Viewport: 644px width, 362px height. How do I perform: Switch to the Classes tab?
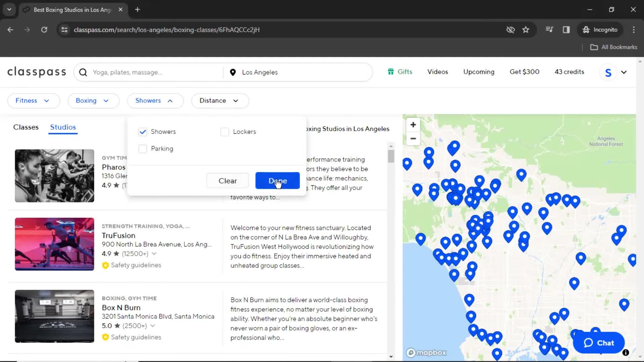[26, 127]
